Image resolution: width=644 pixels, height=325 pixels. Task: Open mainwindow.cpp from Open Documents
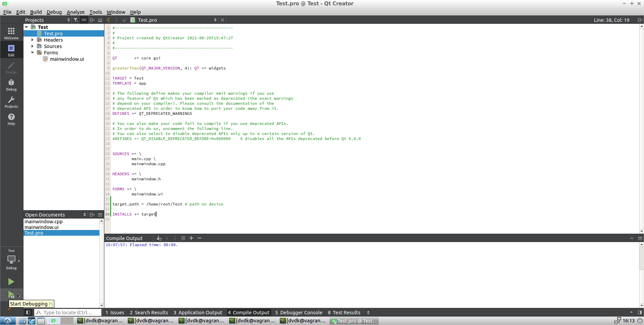click(x=44, y=222)
